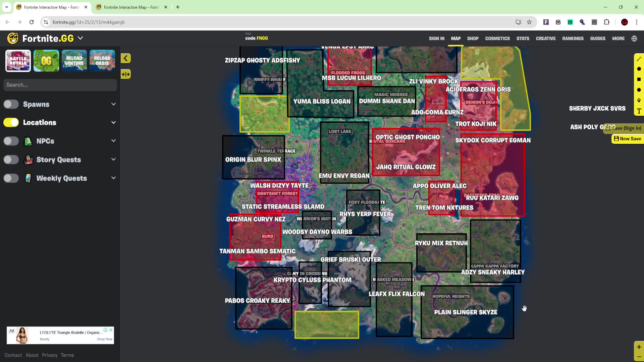Viewport: 644px width, 362px height.
Task: Select the map pin marker tool
Action: 639,100
